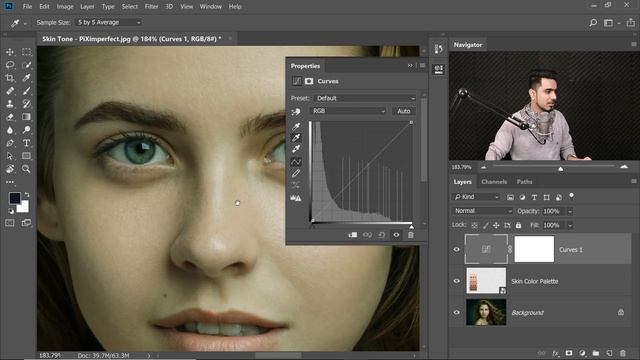Toggle lock position
The image size is (640, 360).
point(496,225)
